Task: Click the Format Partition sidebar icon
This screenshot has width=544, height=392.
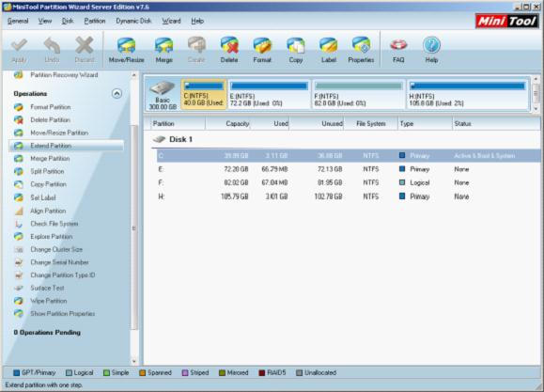Action: 19,107
